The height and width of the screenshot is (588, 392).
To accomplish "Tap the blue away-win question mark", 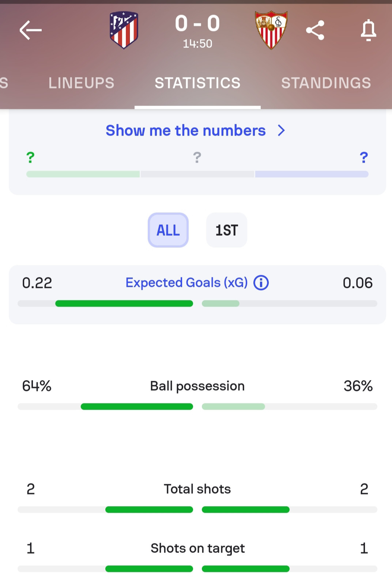I will pyautogui.click(x=364, y=158).
